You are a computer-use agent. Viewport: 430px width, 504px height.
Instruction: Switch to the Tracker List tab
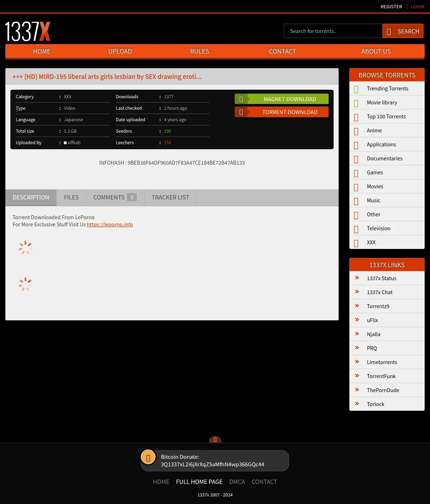170,198
